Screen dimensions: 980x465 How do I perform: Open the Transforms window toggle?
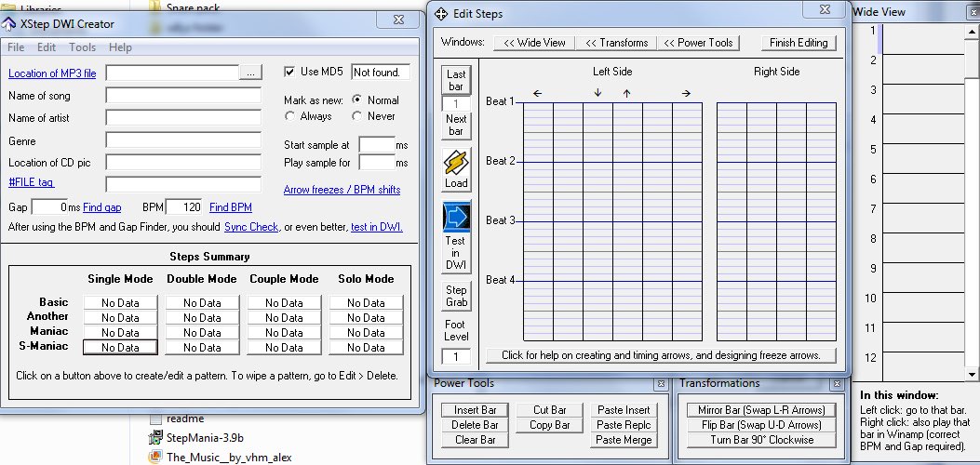616,43
